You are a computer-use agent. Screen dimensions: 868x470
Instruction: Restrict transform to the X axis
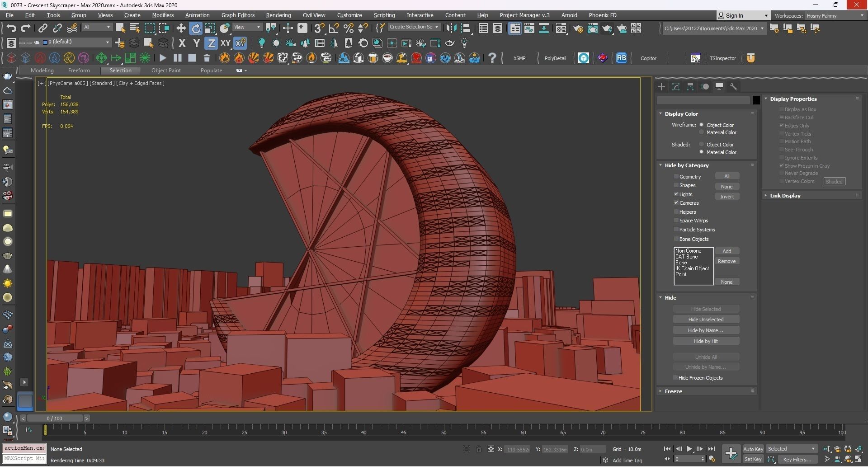(182, 43)
